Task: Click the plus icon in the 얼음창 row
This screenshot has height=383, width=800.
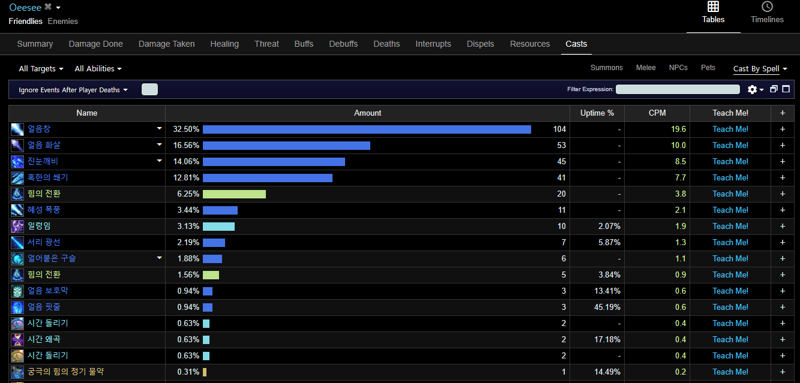Action: [783, 130]
